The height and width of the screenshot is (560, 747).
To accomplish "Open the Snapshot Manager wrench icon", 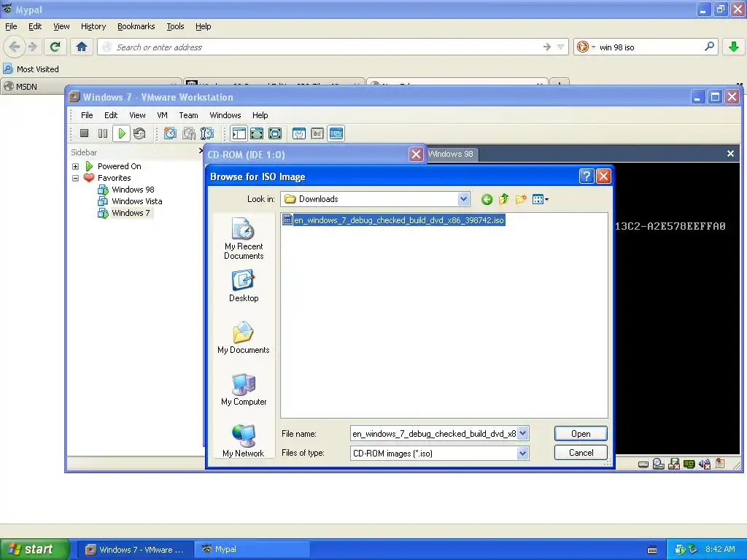I will pos(207,133).
